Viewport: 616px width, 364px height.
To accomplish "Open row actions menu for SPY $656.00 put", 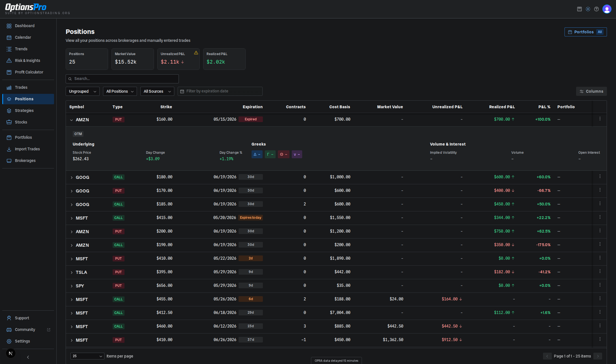I will 600,285.
